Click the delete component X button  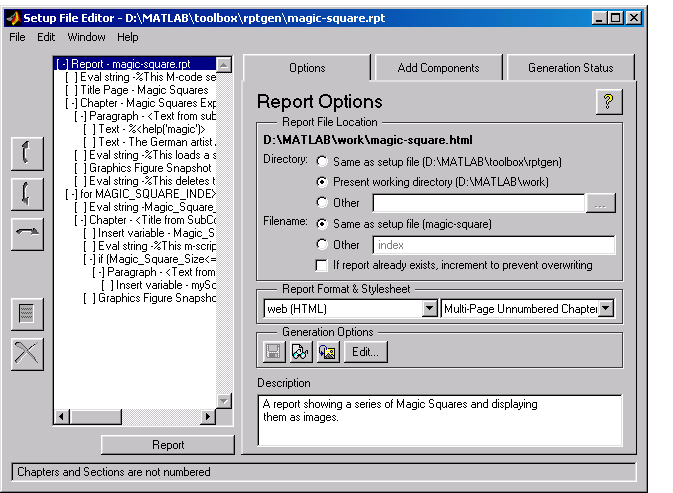(27, 354)
